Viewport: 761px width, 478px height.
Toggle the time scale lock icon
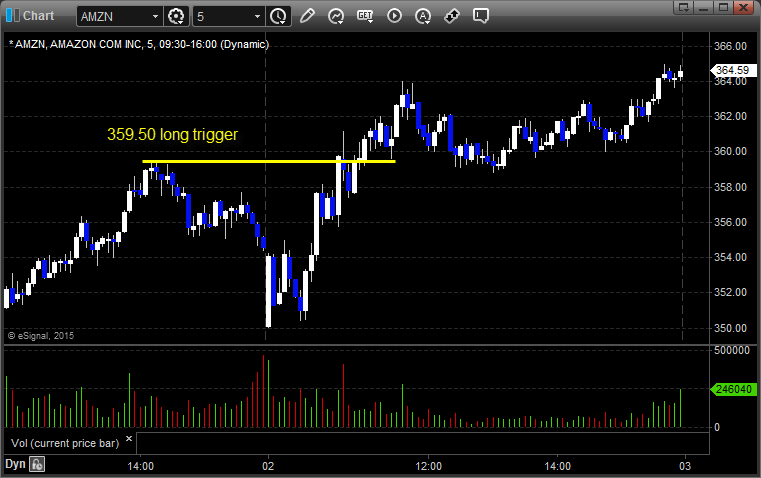coord(37,464)
